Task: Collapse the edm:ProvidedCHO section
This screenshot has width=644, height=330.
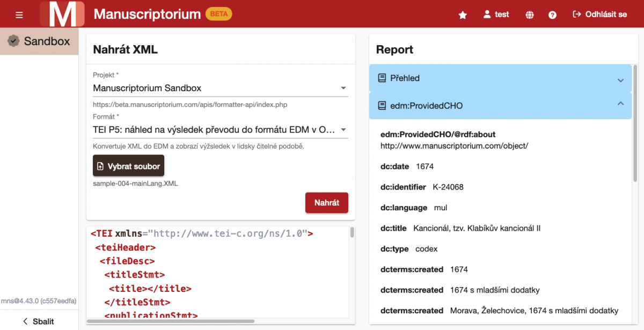Action: click(500, 106)
